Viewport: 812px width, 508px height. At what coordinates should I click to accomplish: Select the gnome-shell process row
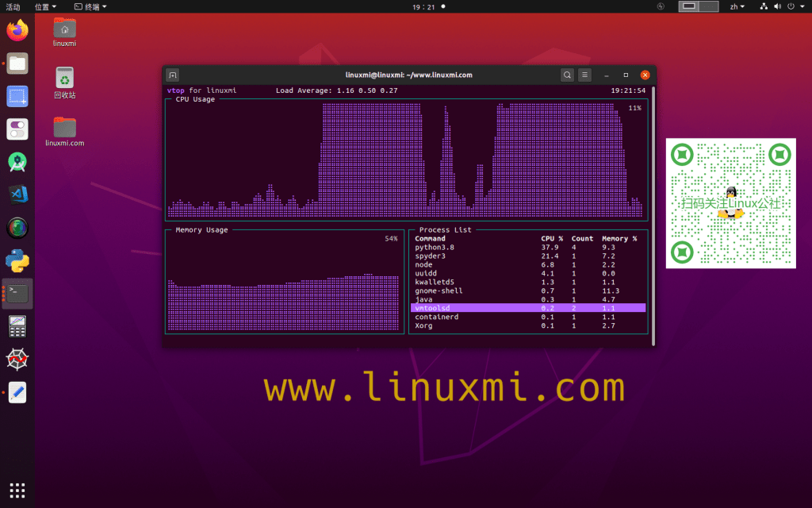[x=528, y=291]
